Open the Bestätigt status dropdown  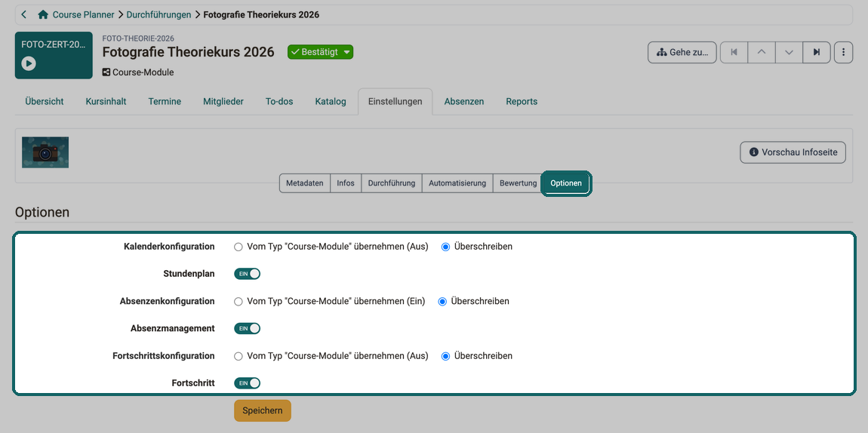pyautogui.click(x=320, y=52)
